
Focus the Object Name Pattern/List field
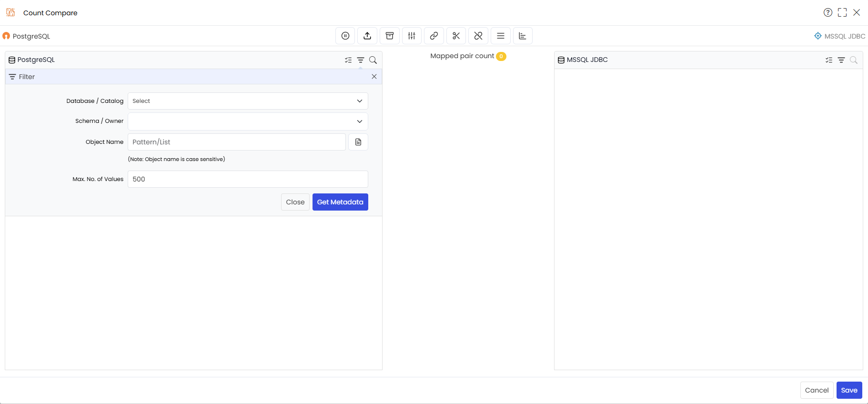tap(237, 142)
